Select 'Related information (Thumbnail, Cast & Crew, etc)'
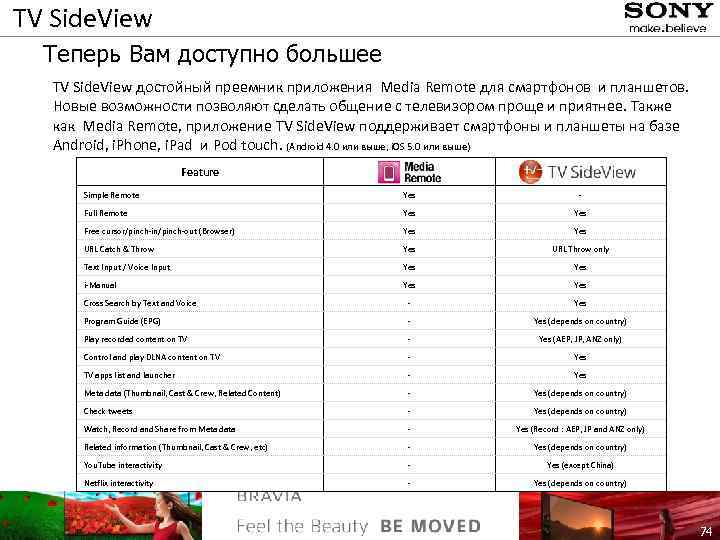 pos(176,447)
